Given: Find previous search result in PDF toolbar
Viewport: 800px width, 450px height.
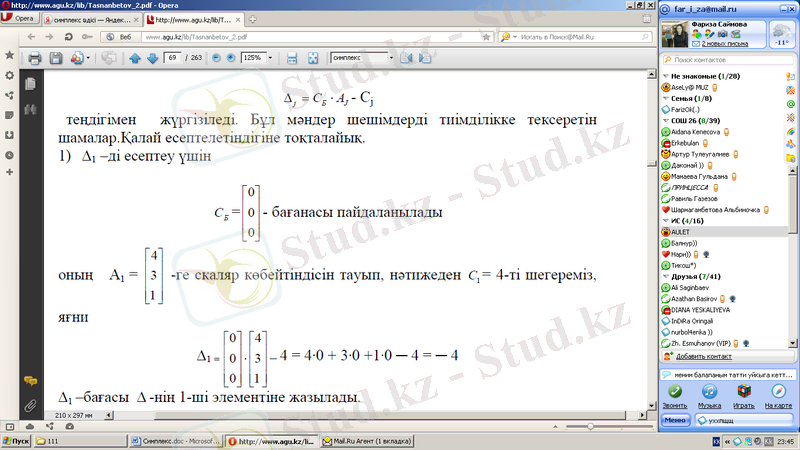Looking at the screenshot, I should (x=406, y=58).
